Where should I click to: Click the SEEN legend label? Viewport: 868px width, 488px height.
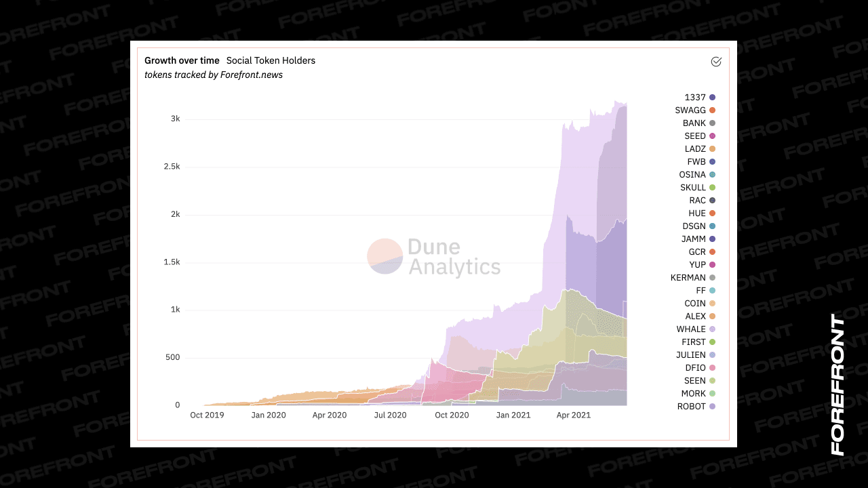pos(695,381)
